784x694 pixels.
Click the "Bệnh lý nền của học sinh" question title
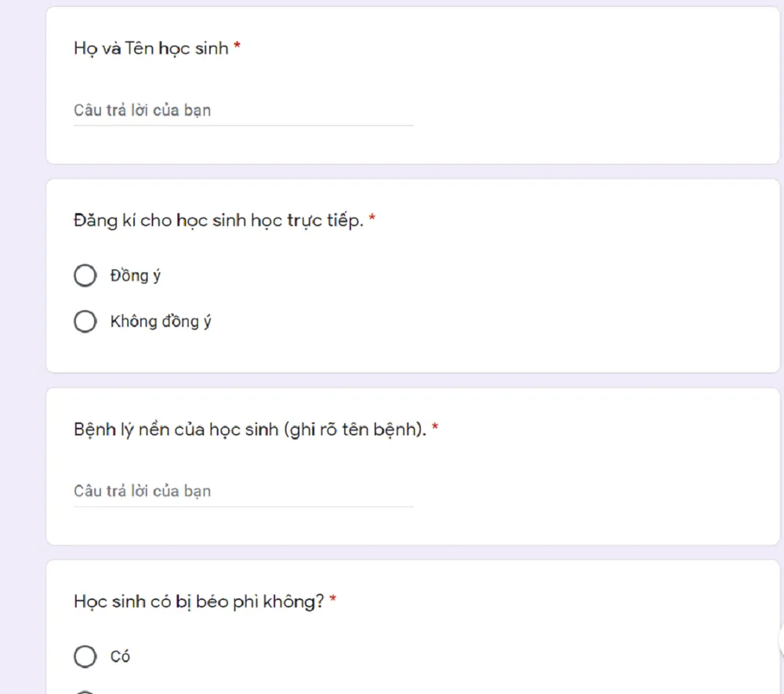250,430
